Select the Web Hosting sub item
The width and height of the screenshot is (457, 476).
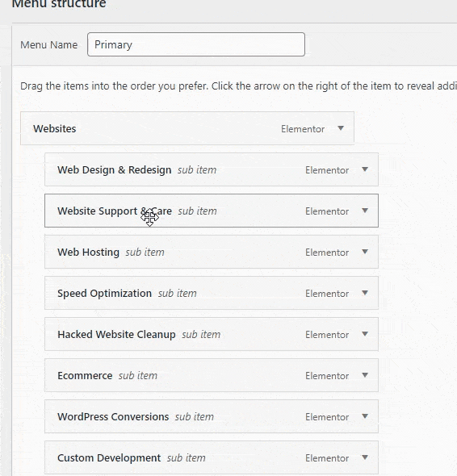[x=212, y=252]
